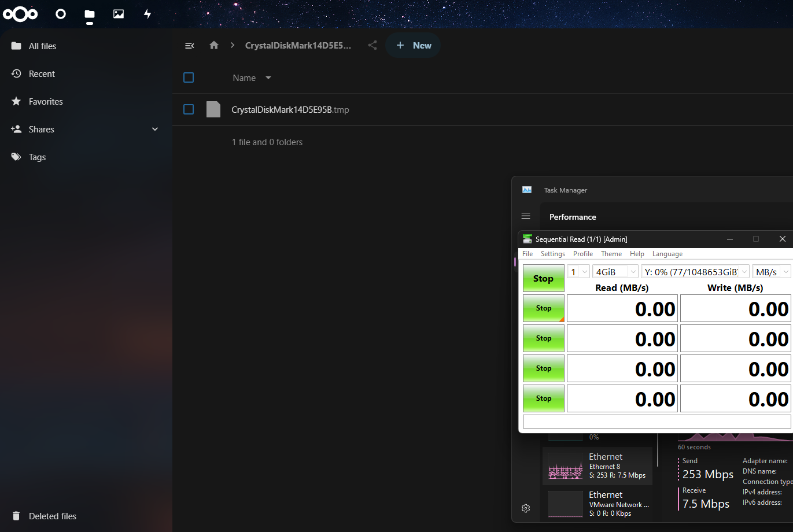Click the IPv4 address label in Task Manager
This screenshot has width=793, height=532.
[762, 492]
